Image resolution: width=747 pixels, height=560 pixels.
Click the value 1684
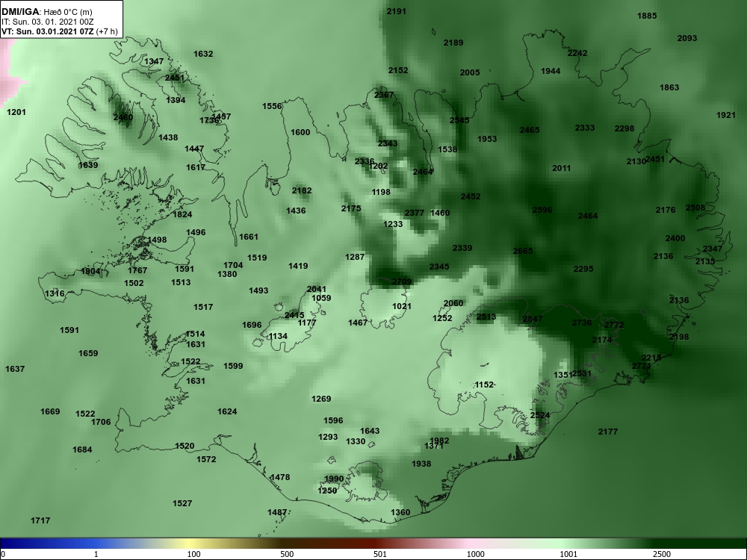point(82,449)
